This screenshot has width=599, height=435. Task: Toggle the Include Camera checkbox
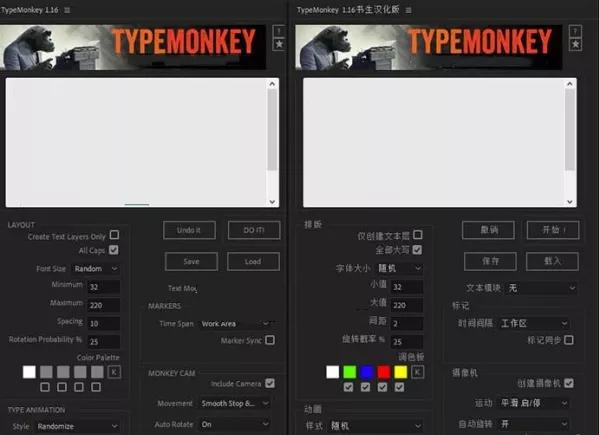tap(270, 383)
